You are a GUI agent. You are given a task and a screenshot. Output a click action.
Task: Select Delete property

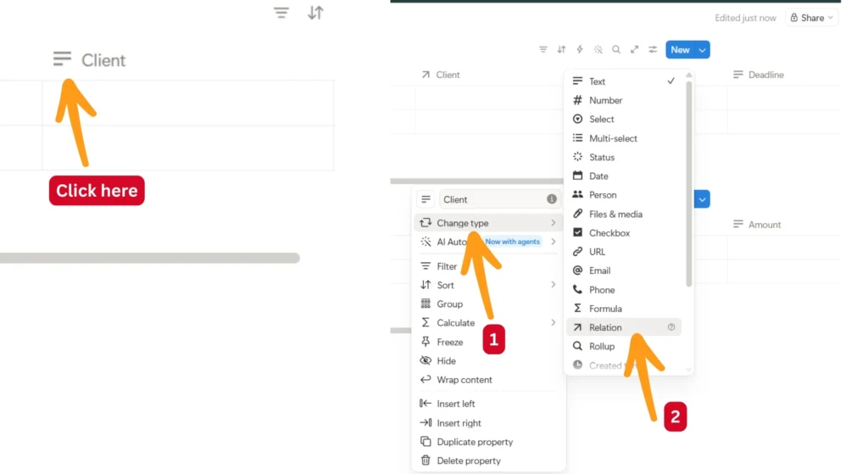tap(487, 460)
